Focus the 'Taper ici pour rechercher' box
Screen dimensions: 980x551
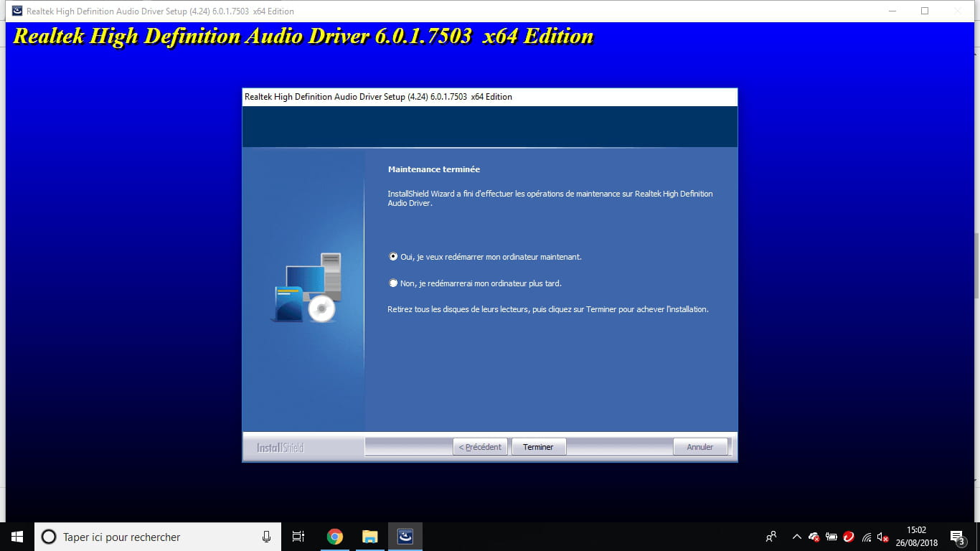[x=158, y=537]
